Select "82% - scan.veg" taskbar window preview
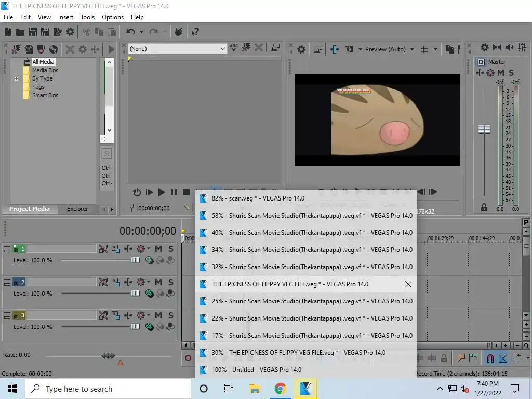Screen dimensions: 532x399 (x=306, y=198)
